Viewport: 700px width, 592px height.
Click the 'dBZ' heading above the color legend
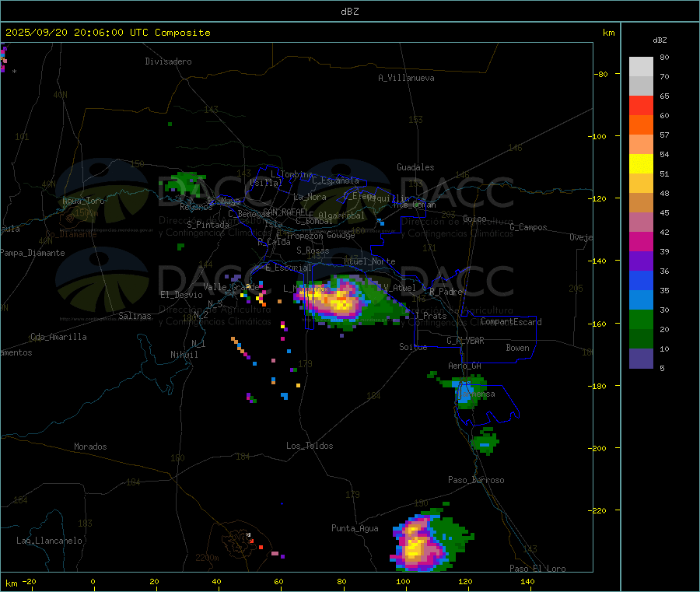(x=660, y=40)
